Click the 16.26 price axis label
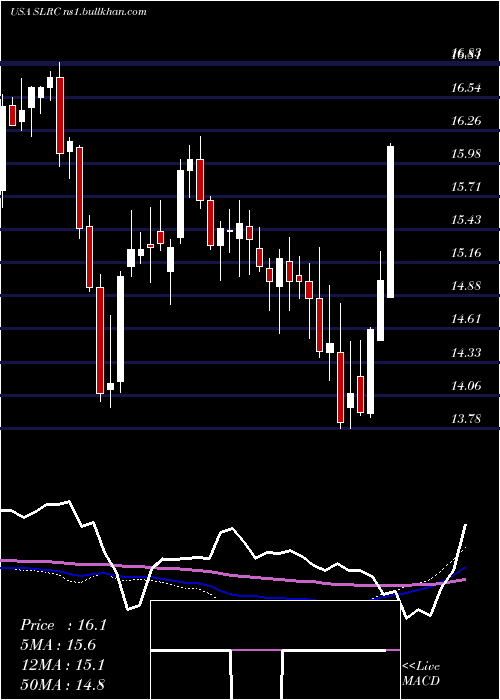 (x=466, y=121)
